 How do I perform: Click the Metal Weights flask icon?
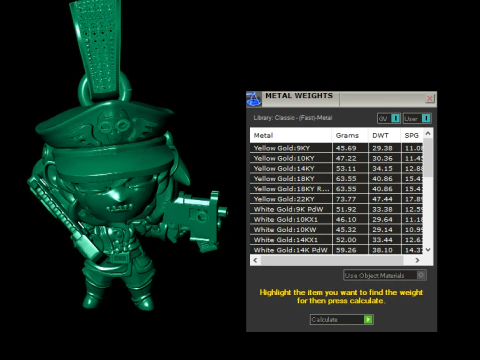pos(254,99)
